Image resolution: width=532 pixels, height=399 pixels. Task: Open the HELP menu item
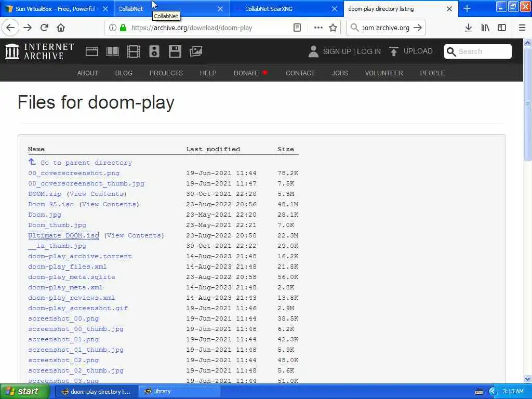point(208,73)
